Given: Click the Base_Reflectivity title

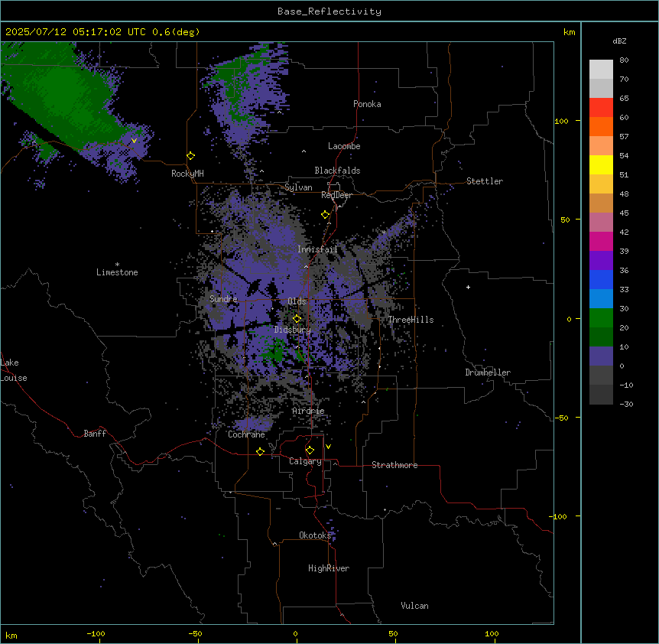Looking at the screenshot, I should 329,11.
